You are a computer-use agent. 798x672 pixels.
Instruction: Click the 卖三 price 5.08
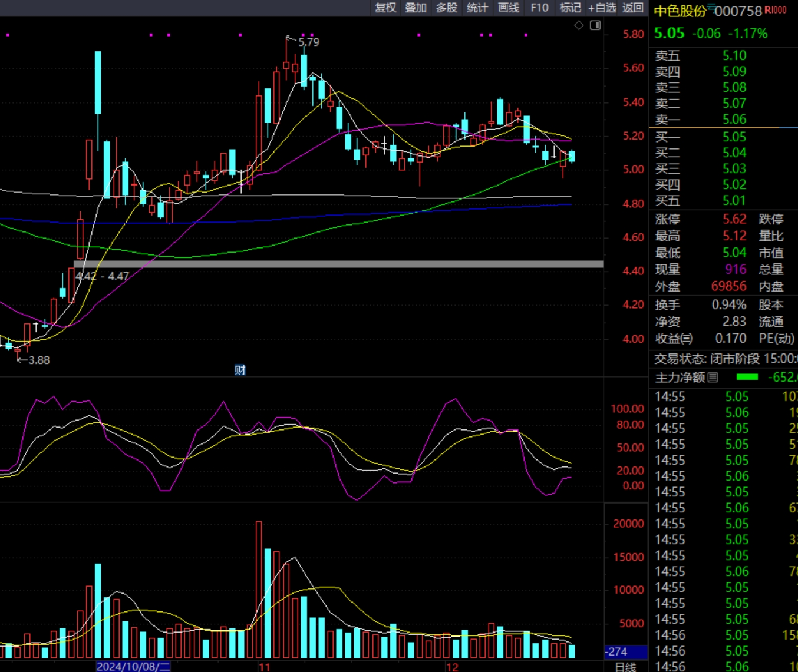734,87
